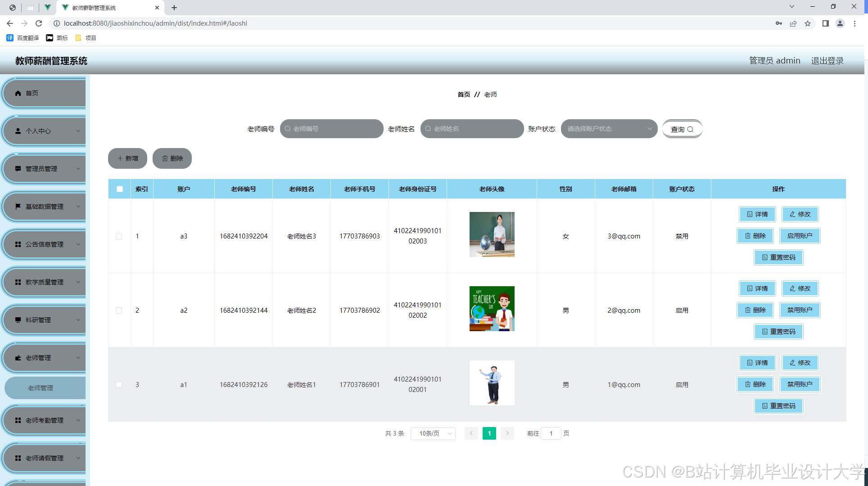This screenshot has width=868, height=486.
Task: Open the 10条/页 page size dropdown
Action: [x=433, y=433]
